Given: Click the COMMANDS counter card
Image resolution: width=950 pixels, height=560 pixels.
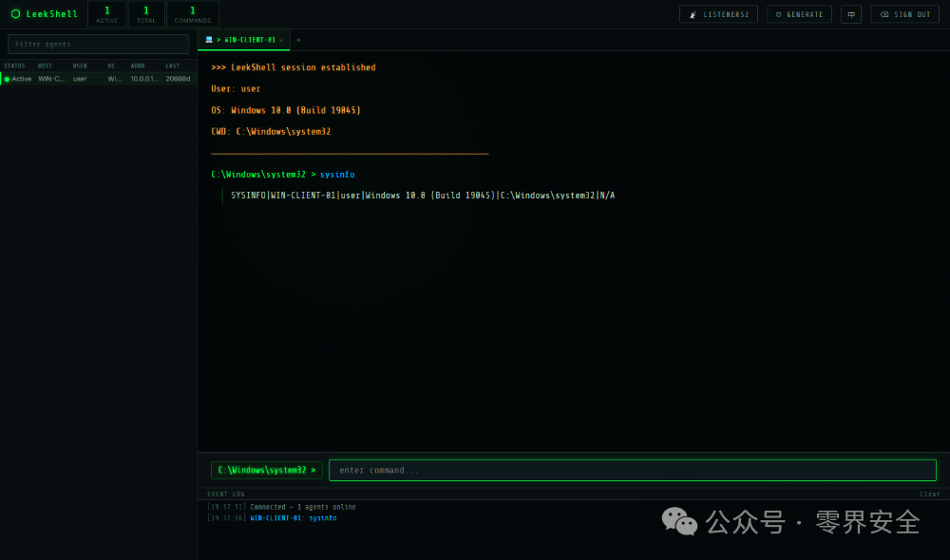Looking at the screenshot, I should (193, 14).
